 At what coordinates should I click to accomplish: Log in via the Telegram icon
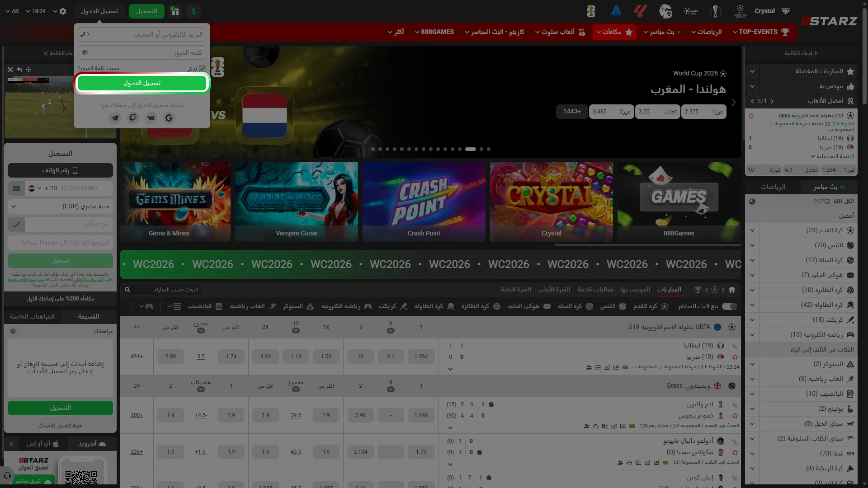(x=115, y=118)
